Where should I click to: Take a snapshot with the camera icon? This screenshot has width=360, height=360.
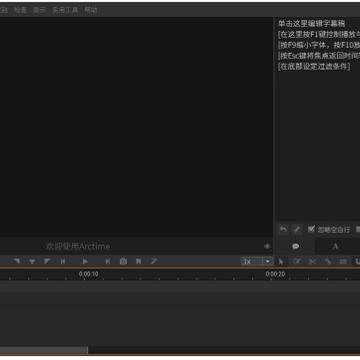pos(123,262)
